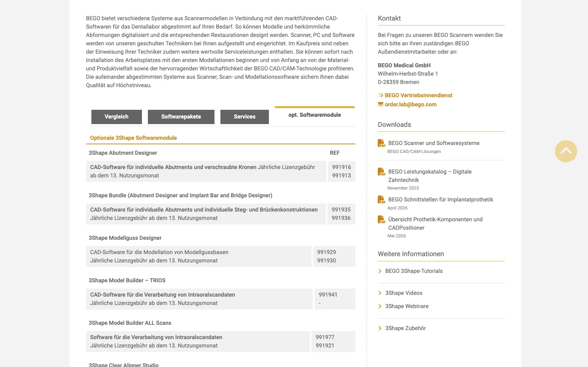Open BEGO Leistungskatalog – Digitale Zahntechnik download
The height and width of the screenshot is (367, 588).
tap(430, 176)
